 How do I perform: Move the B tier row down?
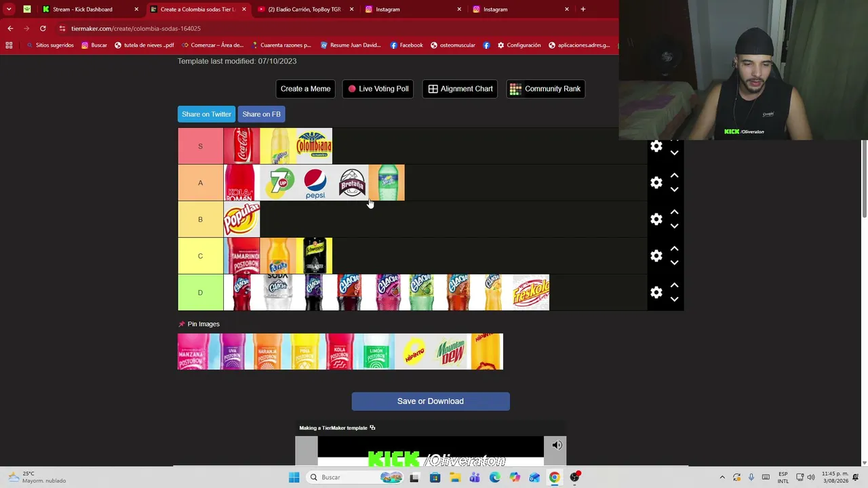tap(674, 226)
